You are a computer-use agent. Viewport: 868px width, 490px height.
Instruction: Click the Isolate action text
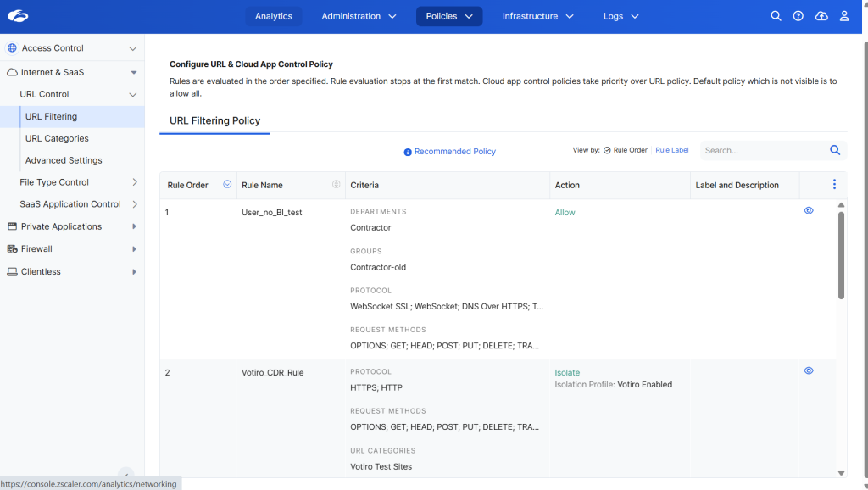[x=567, y=373]
